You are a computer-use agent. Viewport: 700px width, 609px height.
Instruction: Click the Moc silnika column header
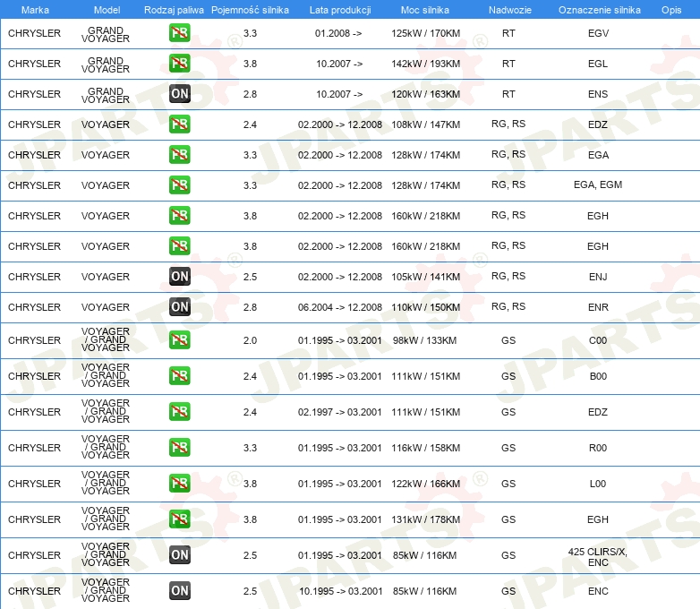[x=425, y=9]
